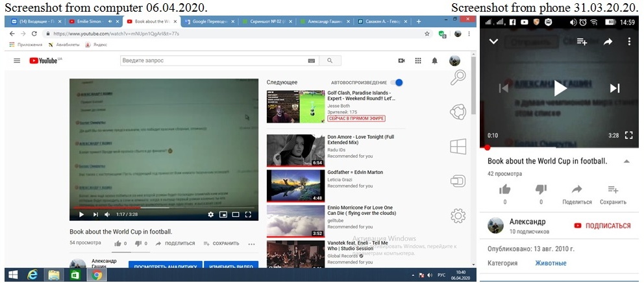Open Godfather = Edvin Marton video title
This screenshot has height=283, width=644.
click(x=355, y=172)
